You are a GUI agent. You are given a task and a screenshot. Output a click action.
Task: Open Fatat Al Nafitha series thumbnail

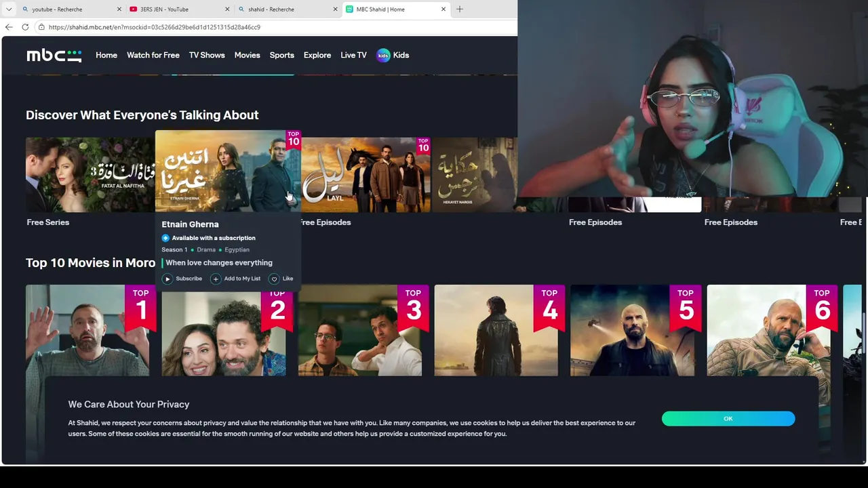pyautogui.click(x=90, y=175)
